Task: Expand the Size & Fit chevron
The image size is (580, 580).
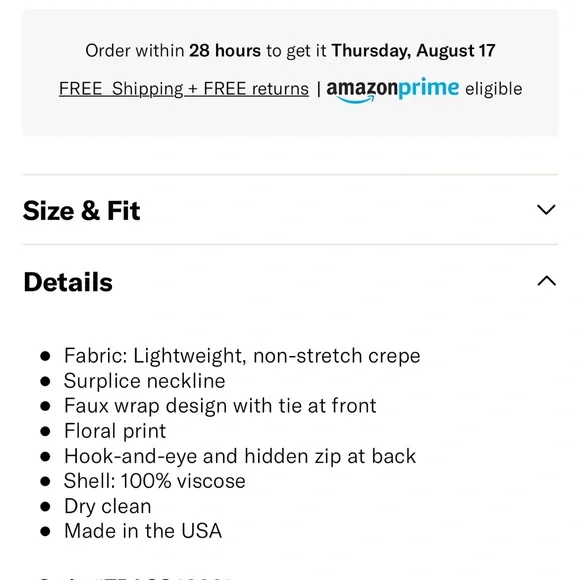Action: pyautogui.click(x=546, y=210)
